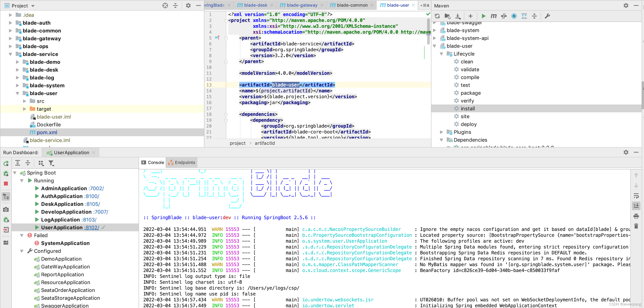Collapse the blade-service folder in Project tree
The image size is (644, 308).
click(11, 54)
